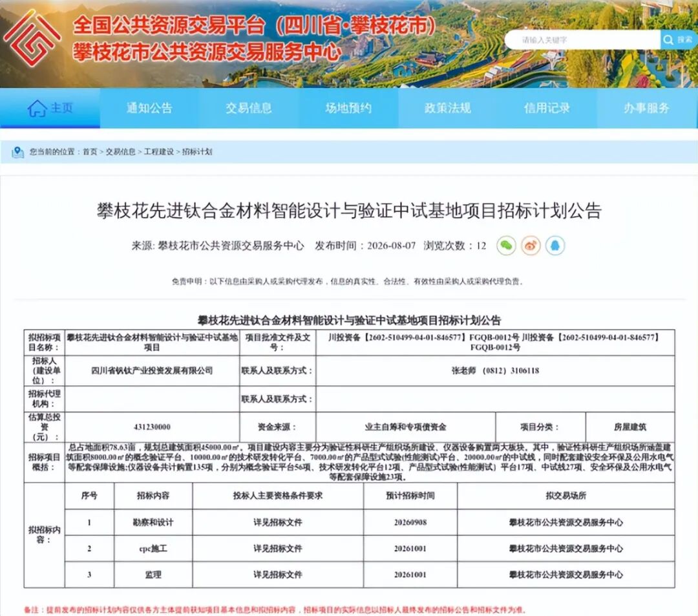
Task: Click the home icon in navigation bar
Action: pyautogui.click(x=37, y=108)
